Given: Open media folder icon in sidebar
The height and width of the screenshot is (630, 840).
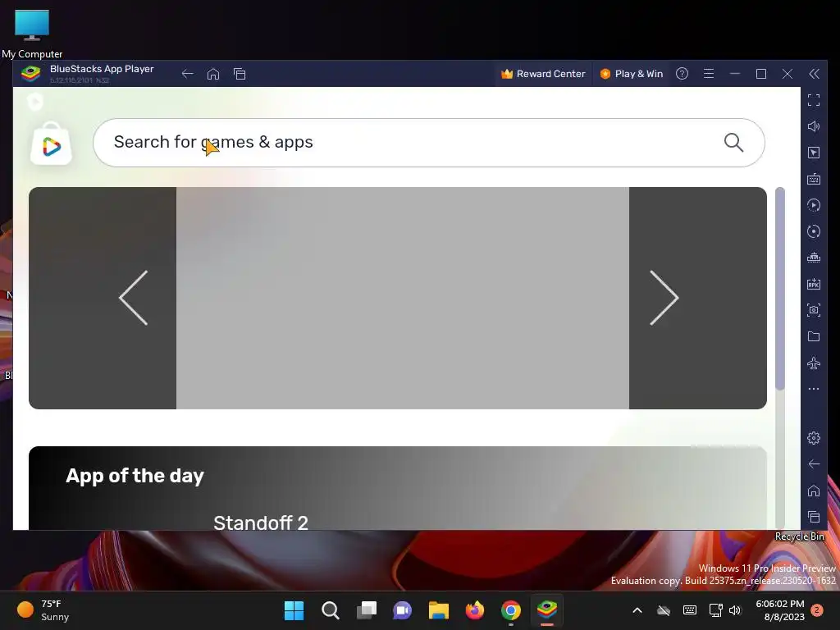Looking at the screenshot, I should 814,336.
